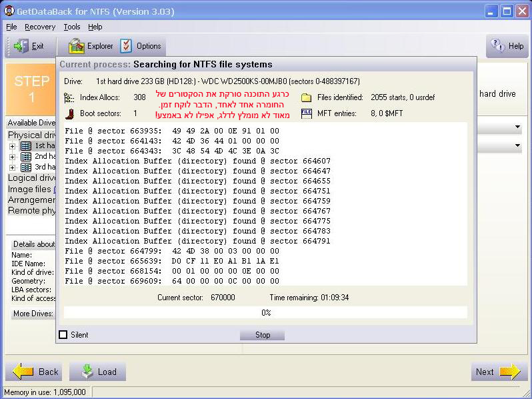The height and width of the screenshot is (399, 532).
Task: Click the Index Allocs tree icon
Action: pos(69,97)
